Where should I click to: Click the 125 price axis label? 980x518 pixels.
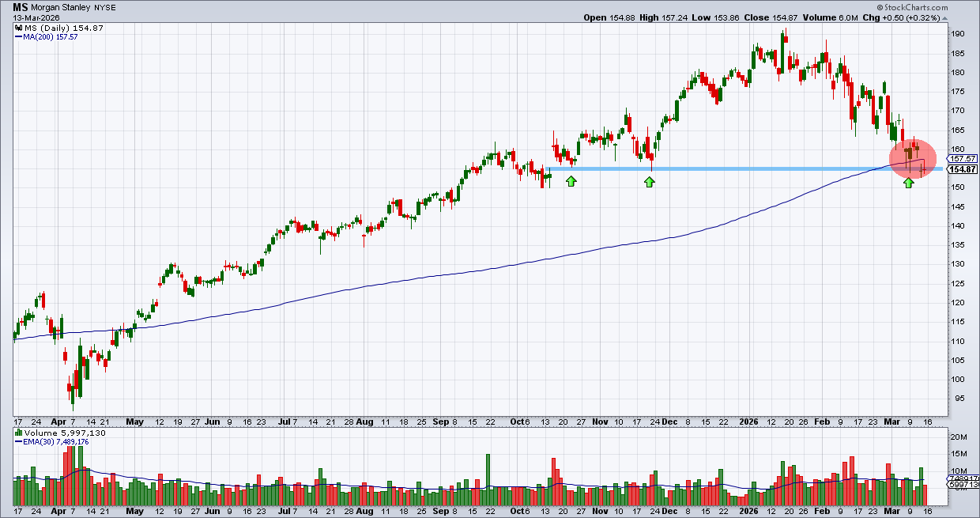[957, 284]
